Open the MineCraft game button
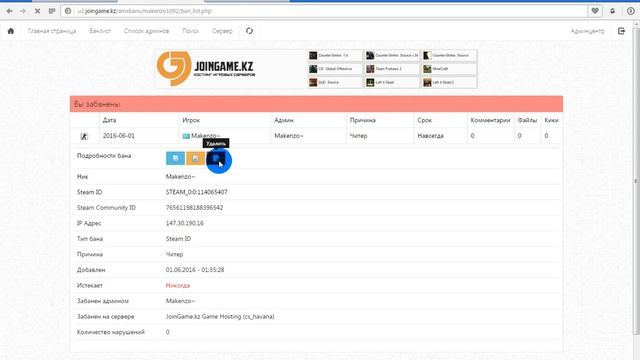The height and width of the screenshot is (360, 640). 449,69
